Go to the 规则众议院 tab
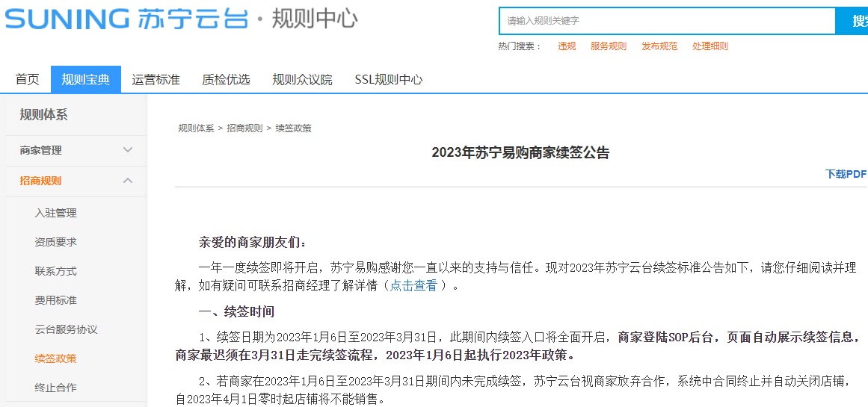The width and height of the screenshot is (868, 407). coord(302,80)
